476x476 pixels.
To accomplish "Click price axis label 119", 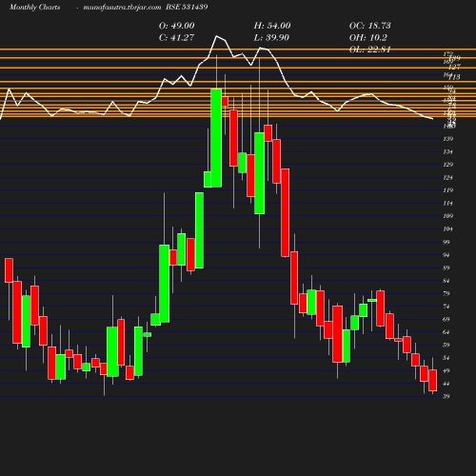I will click(447, 190).
